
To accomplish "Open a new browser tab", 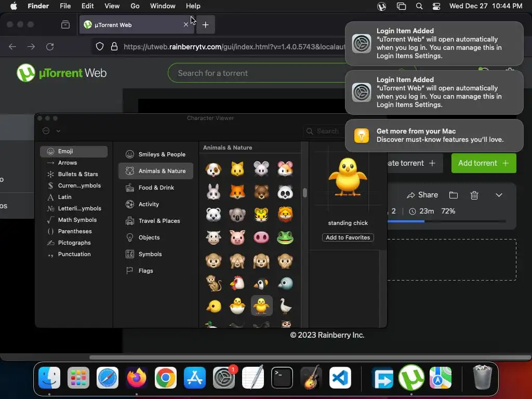I will [x=205, y=25].
